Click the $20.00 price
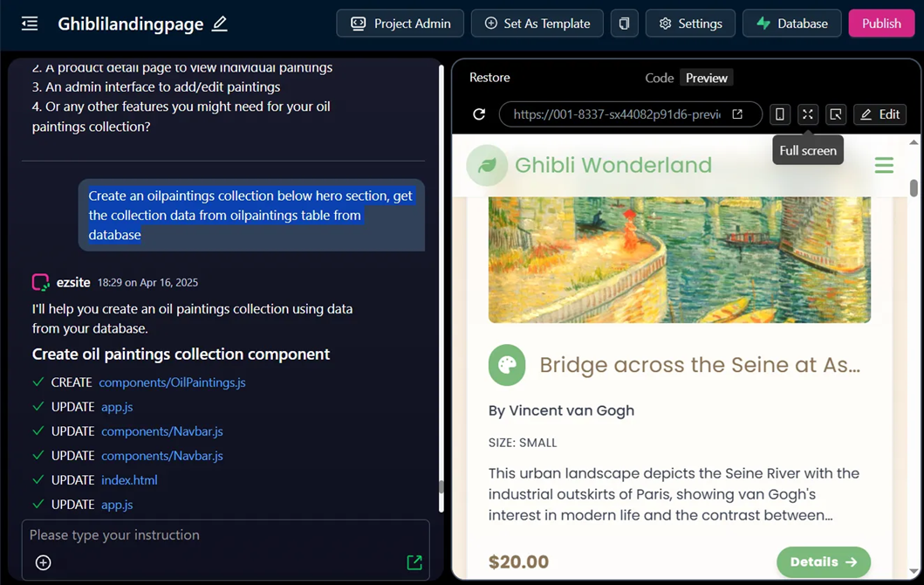Viewport: 924px width, 585px height. (x=518, y=562)
